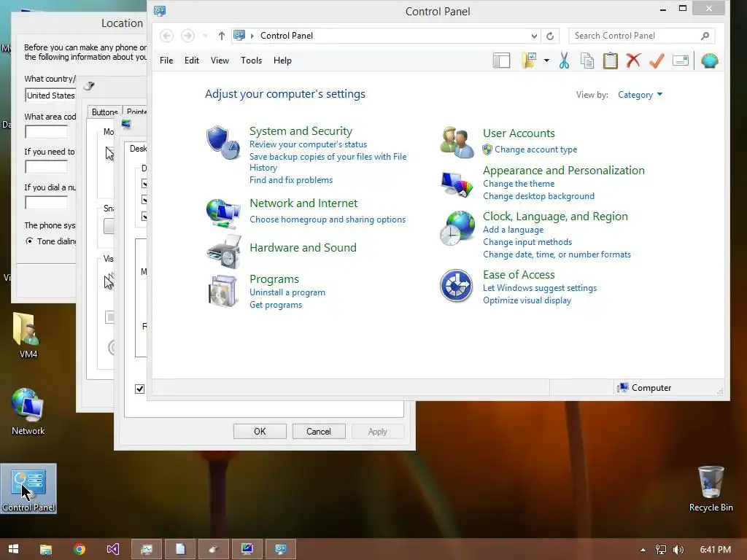Click Review your computer's status link
Viewport: 747px width, 560px height.
coord(308,144)
